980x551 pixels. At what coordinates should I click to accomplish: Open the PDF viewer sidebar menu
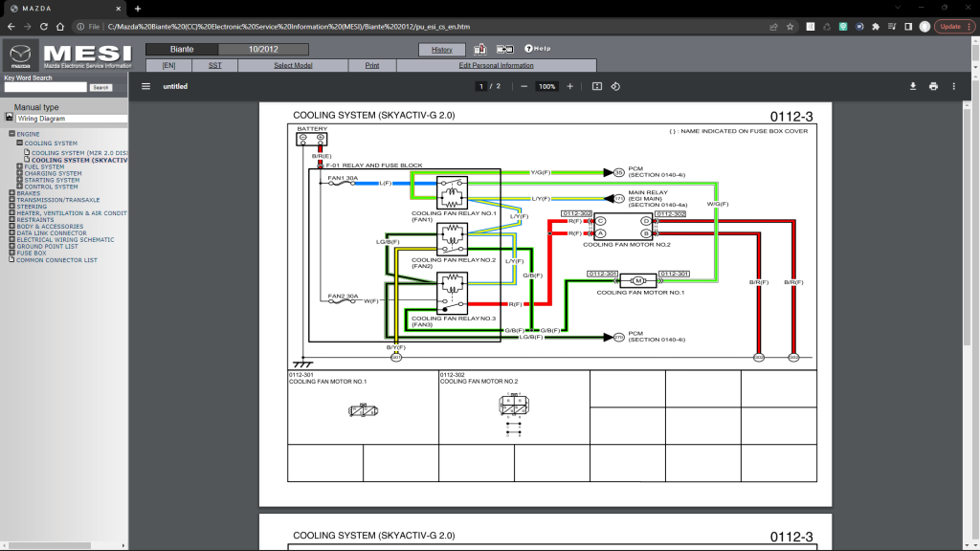pyautogui.click(x=145, y=86)
